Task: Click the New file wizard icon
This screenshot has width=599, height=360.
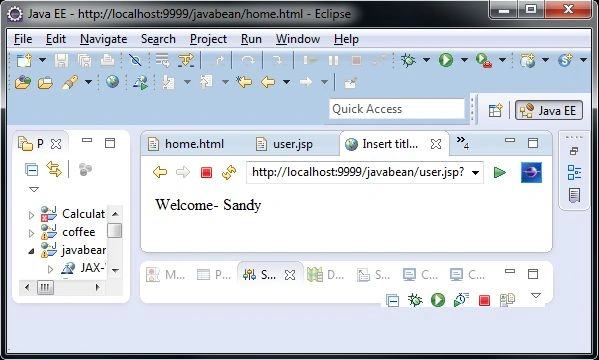Action: (x=24, y=60)
